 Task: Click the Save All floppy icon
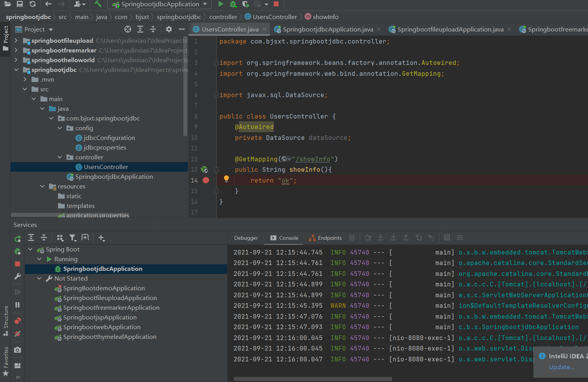pos(20,4)
